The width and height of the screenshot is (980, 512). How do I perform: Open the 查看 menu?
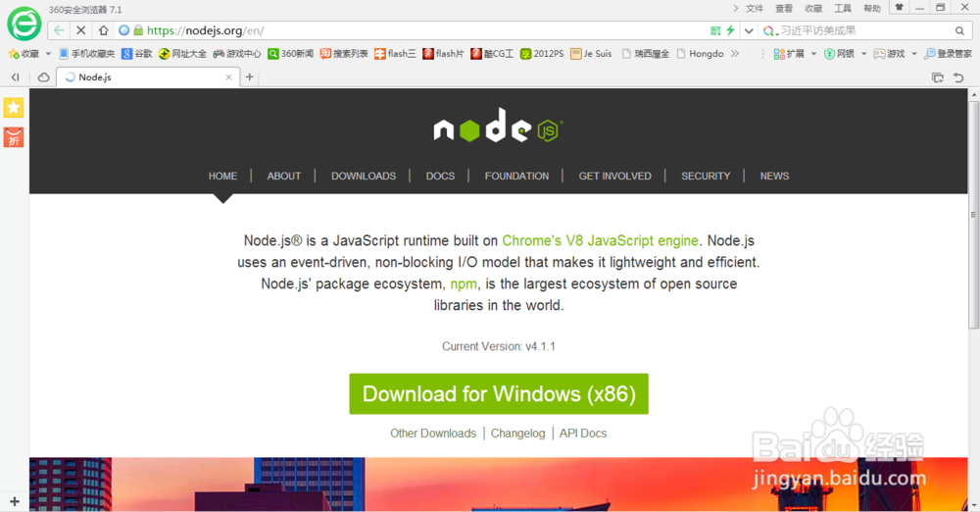(x=784, y=8)
